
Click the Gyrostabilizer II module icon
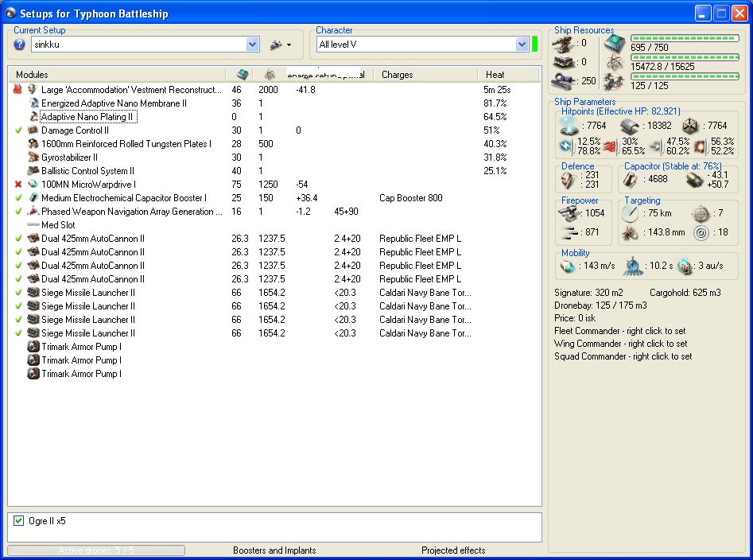33,157
